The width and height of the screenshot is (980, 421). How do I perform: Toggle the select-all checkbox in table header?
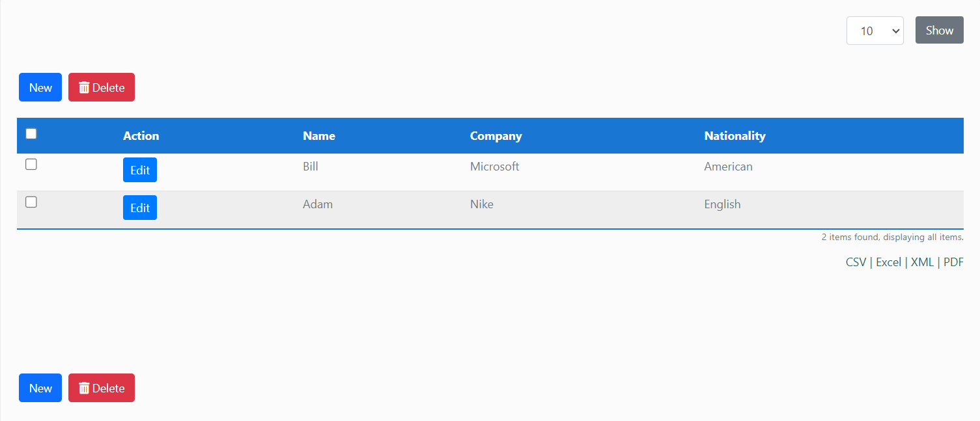point(31,134)
